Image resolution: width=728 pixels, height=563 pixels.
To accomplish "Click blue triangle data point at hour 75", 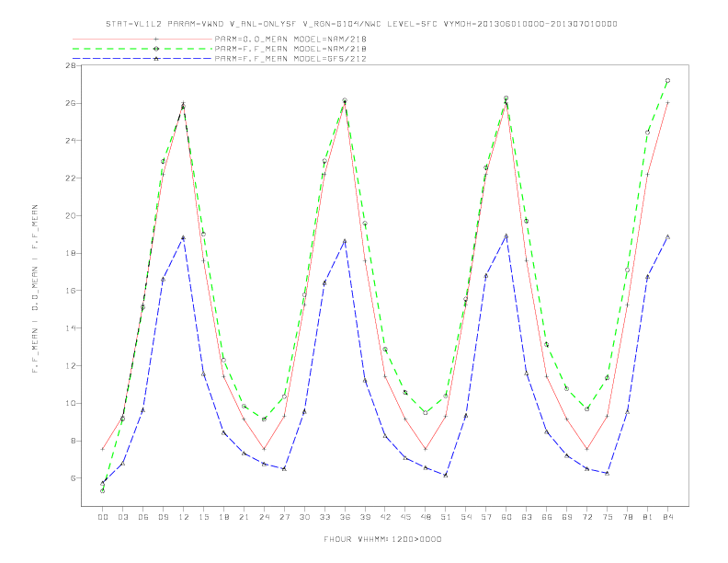I will [608, 474].
